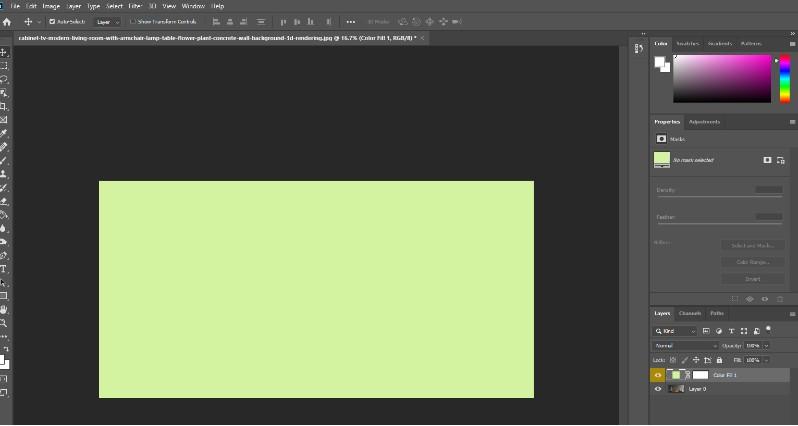The image size is (798, 426).
Task: Filter layers by smart objects icon
Action: pos(756,331)
